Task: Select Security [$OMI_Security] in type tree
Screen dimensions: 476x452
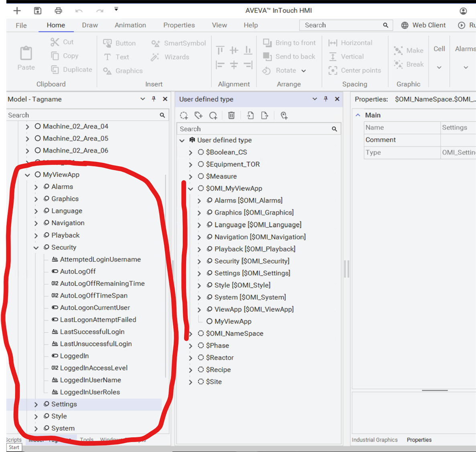Action: (252, 261)
